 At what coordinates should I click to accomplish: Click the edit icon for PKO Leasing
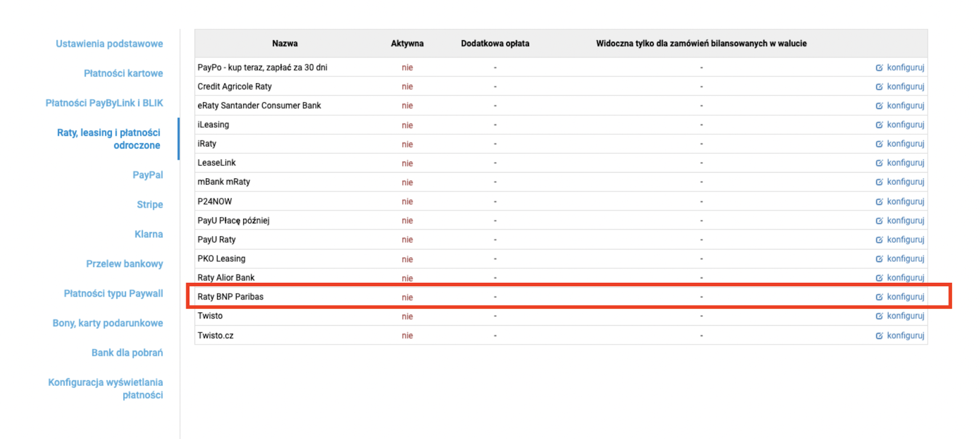(879, 258)
